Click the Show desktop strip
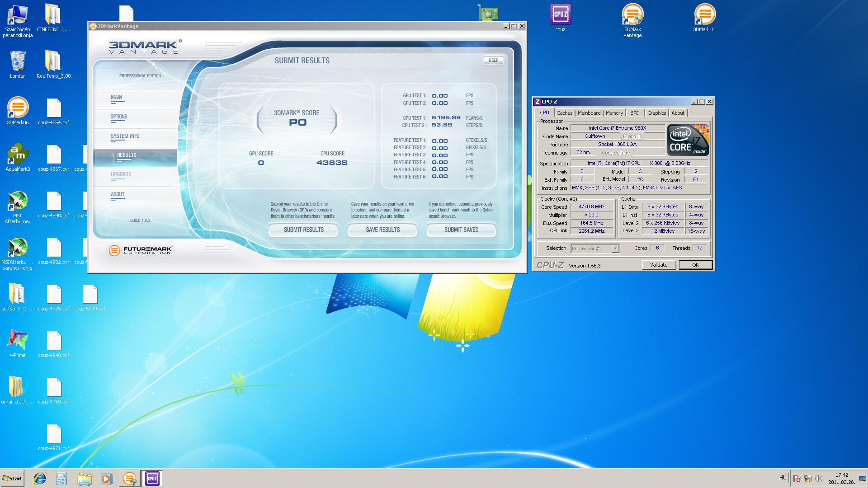 tap(863, 479)
